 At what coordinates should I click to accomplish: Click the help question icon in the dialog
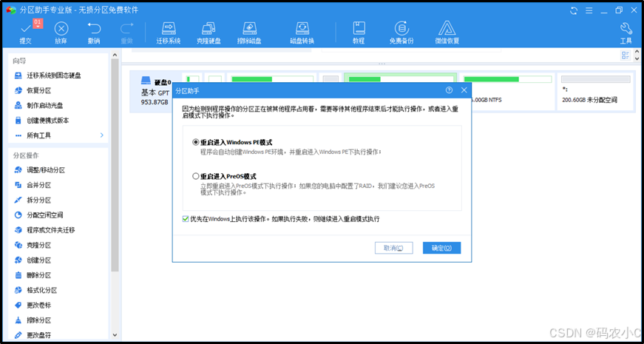(x=449, y=90)
